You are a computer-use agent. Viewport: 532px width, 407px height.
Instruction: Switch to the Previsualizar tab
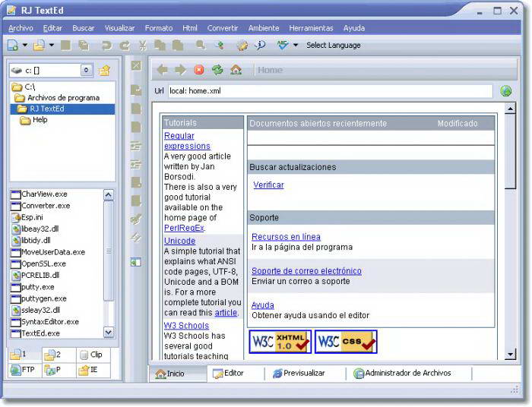click(x=299, y=374)
